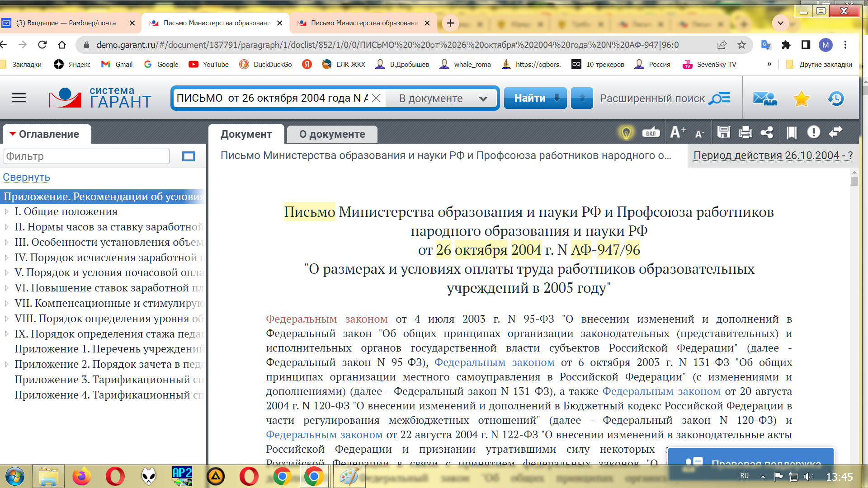Open the Garant history clock icon
The image size is (868, 488).
pos(835,98)
